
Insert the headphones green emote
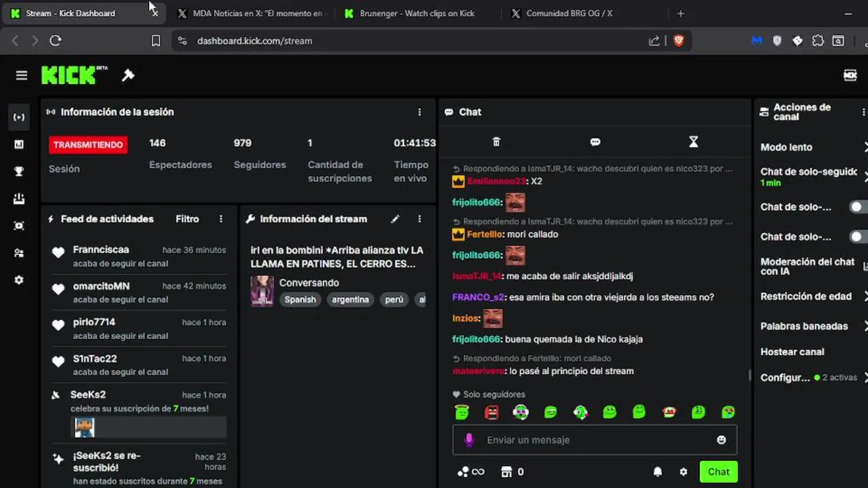point(521,411)
